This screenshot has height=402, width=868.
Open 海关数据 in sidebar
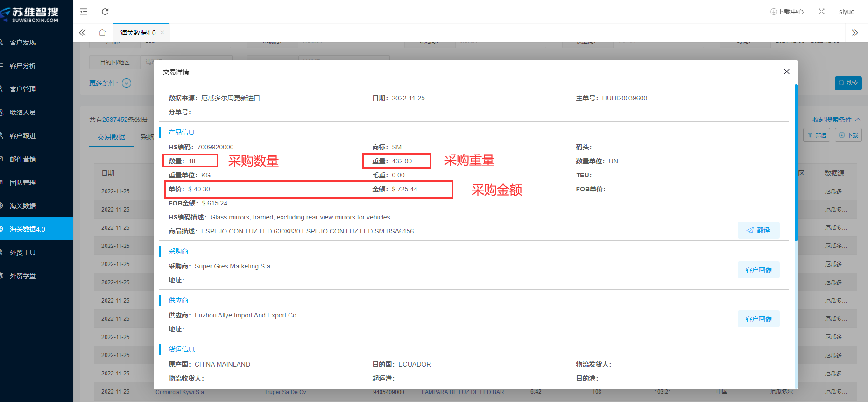[x=36, y=206]
